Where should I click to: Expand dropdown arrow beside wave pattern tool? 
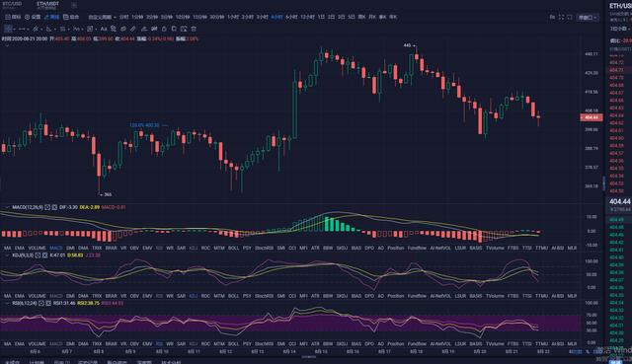pyautogui.click(x=82, y=30)
